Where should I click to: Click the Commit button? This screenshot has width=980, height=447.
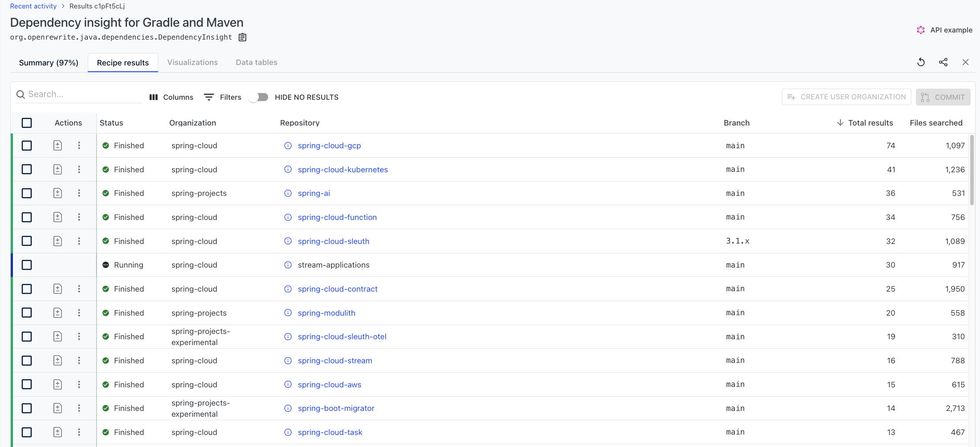[943, 97]
